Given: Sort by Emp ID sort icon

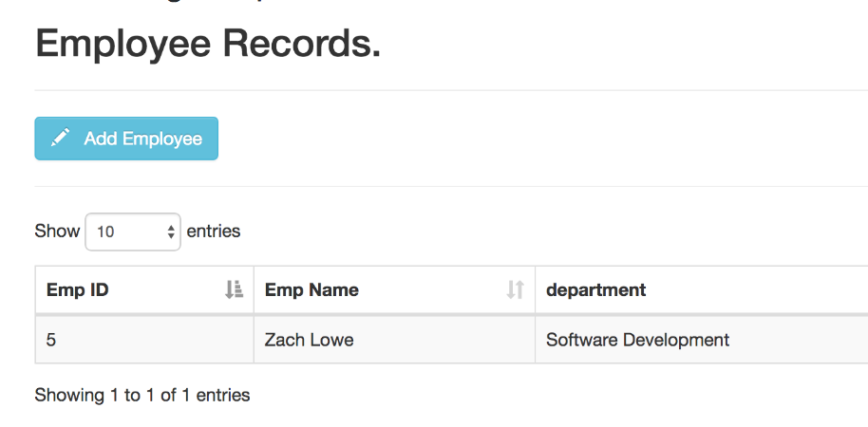Looking at the screenshot, I should 235,289.
